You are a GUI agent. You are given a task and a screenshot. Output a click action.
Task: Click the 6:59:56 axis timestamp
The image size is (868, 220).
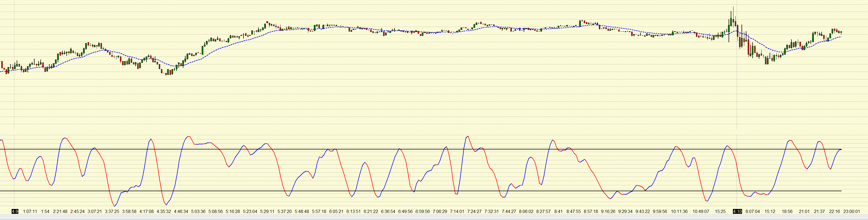423,212
